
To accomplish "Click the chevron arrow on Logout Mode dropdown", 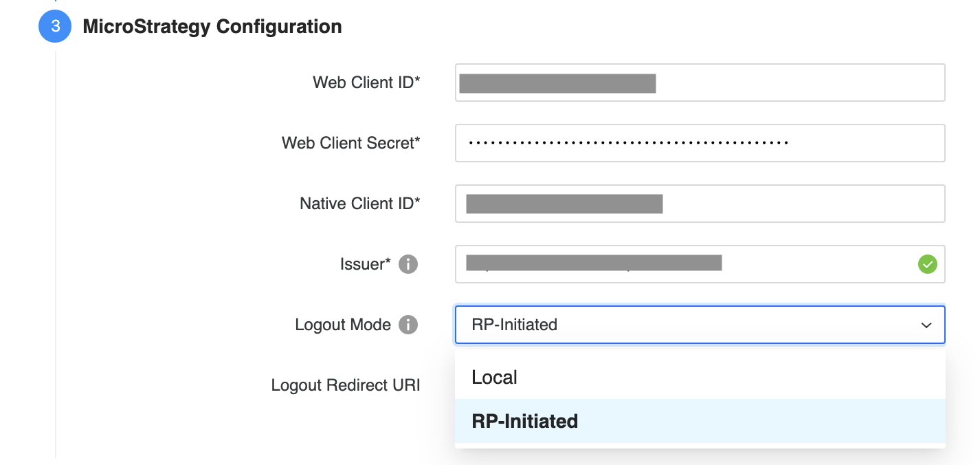I will click(926, 325).
